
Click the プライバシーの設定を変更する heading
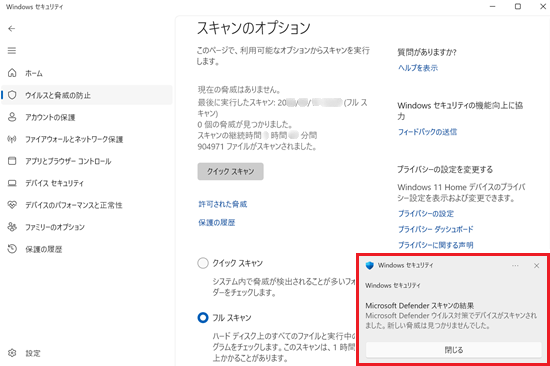point(445,169)
